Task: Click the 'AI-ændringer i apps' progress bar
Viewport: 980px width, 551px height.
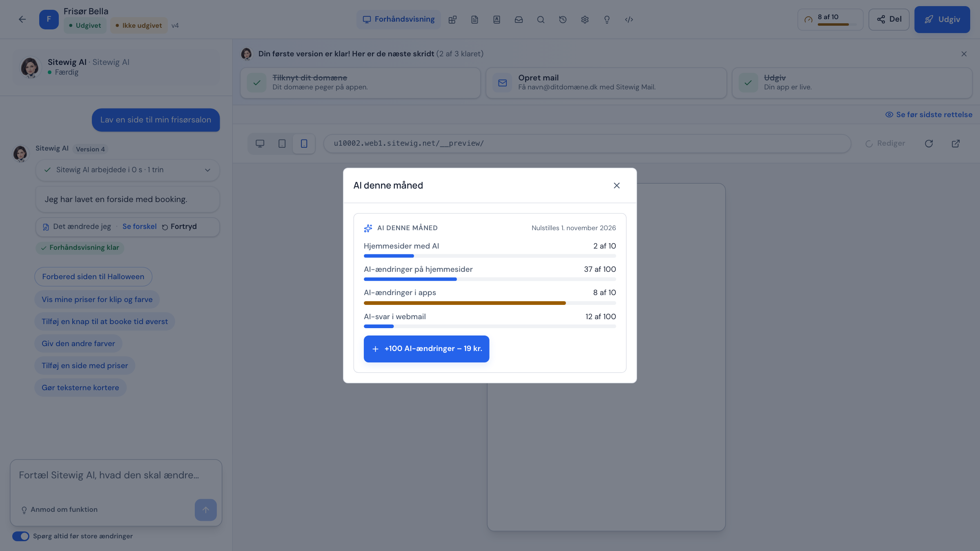Action: coord(490,303)
